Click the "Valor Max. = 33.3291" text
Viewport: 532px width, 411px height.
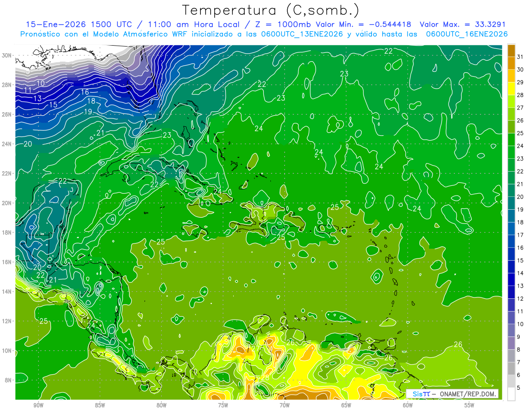pyautogui.click(x=463, y=24)
